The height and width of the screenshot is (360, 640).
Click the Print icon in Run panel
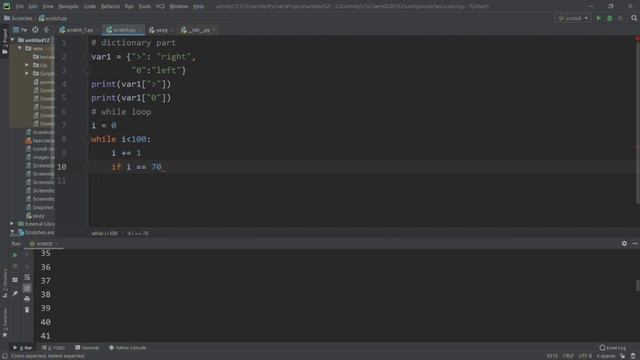click(27, 299)
